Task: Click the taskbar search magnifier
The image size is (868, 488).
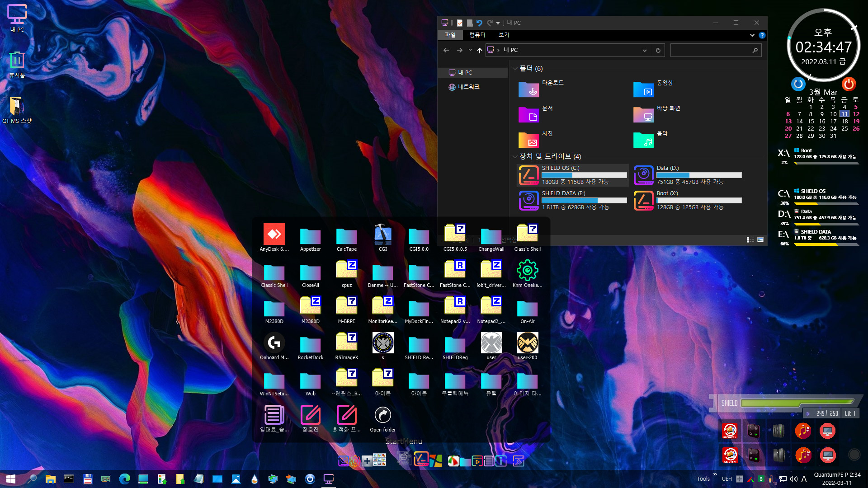Action: pyautogui.click(x=32, y=479)
